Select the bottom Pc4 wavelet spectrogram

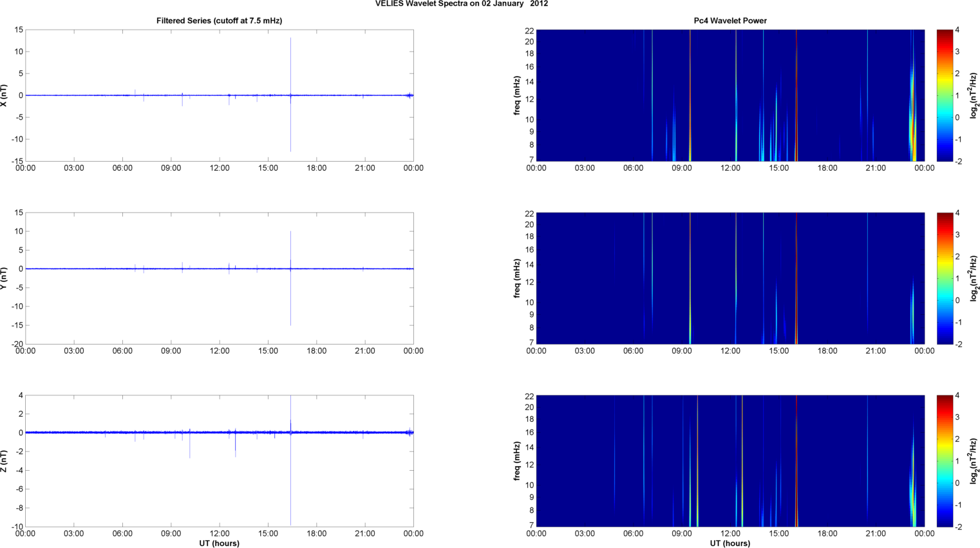coord(730,461)
